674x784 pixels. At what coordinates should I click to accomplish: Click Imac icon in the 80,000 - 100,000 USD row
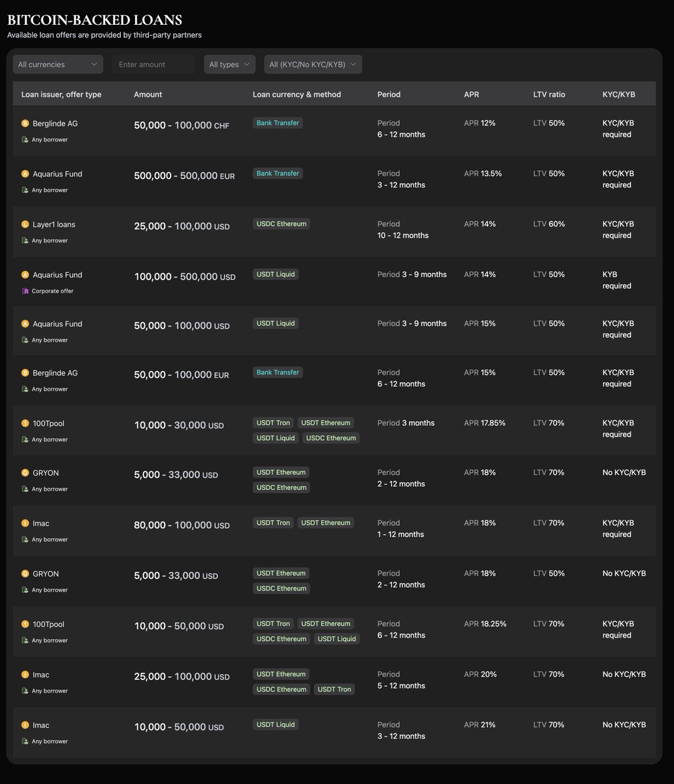[25, 523]
